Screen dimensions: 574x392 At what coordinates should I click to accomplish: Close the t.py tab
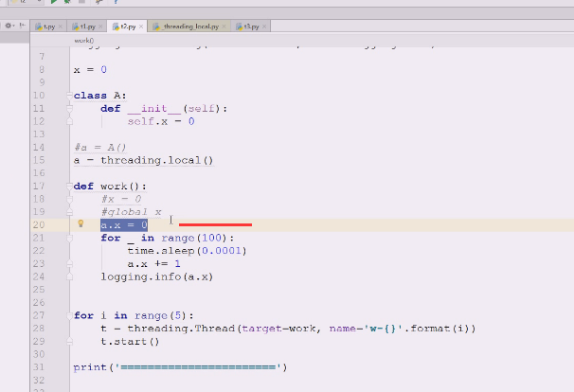coord(61,27)
